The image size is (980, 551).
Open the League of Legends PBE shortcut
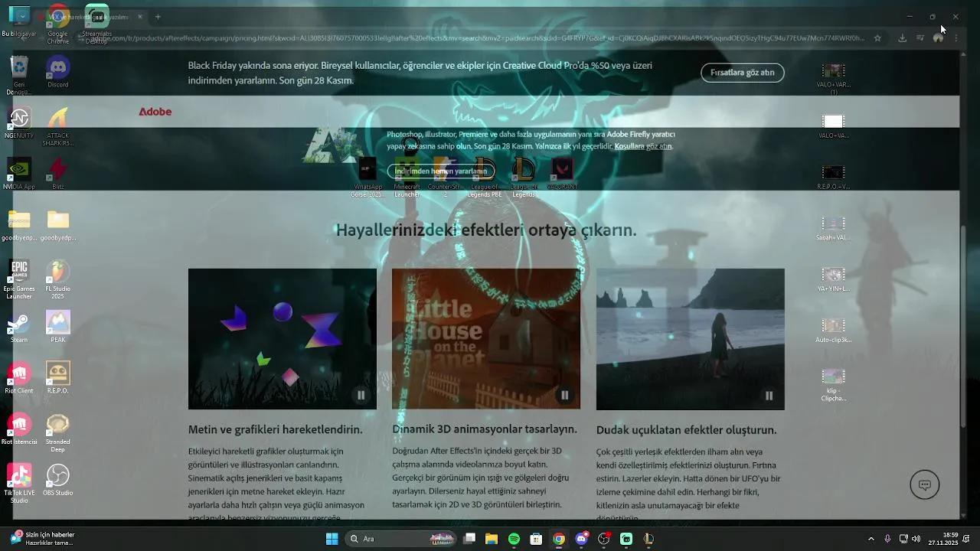(x=485, y=177)
